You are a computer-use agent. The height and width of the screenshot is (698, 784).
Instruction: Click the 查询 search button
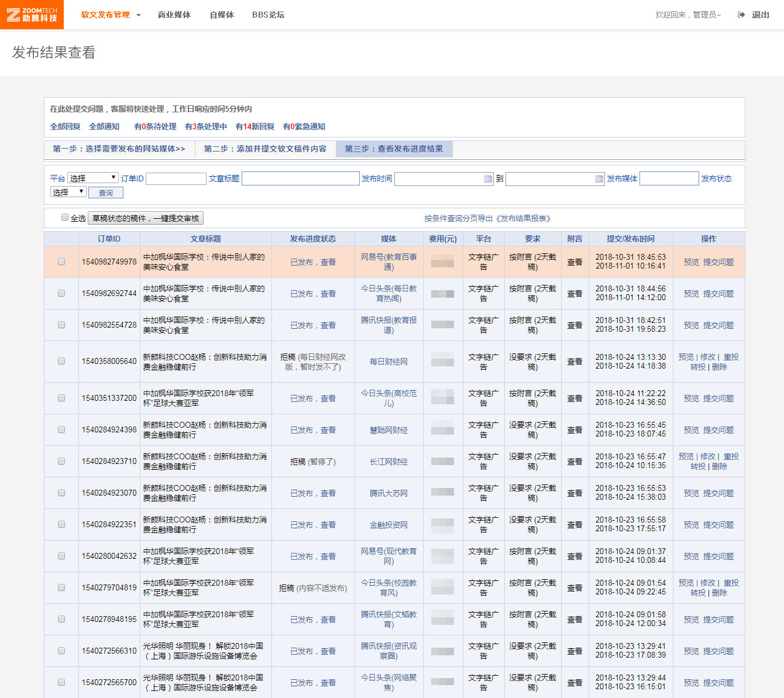point(106,192)
